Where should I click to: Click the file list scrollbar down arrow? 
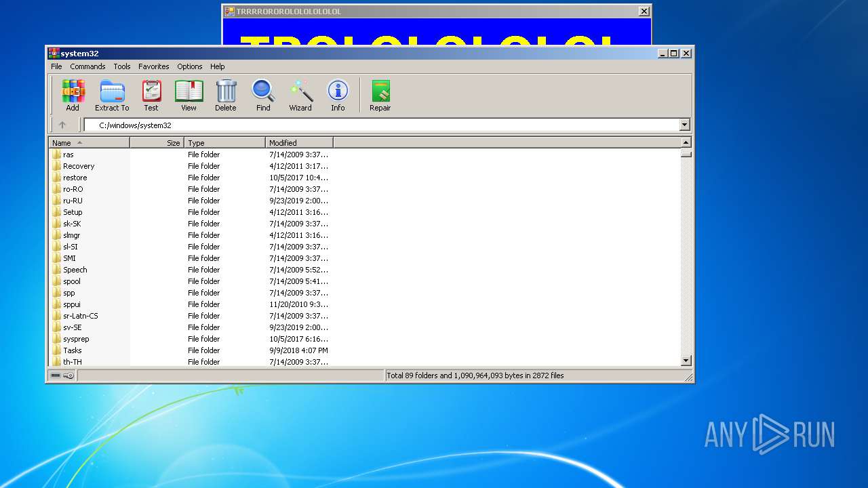[x=686, y=361]
